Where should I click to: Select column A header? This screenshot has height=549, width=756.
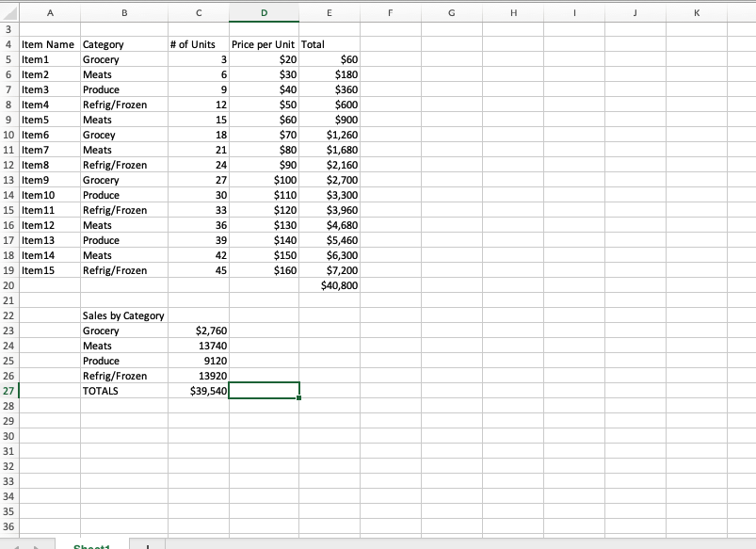(x=49, y=12)
